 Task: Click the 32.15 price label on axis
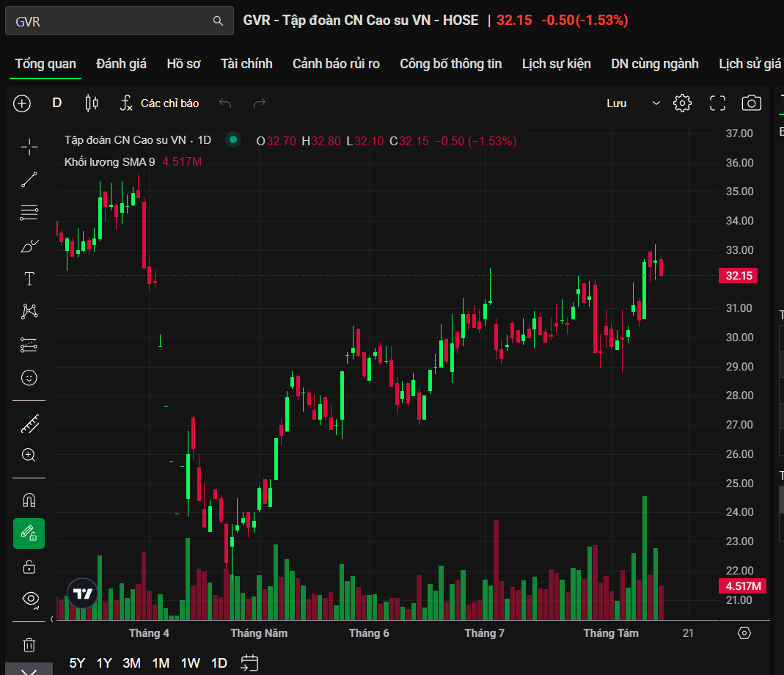[x=738, y=276]
